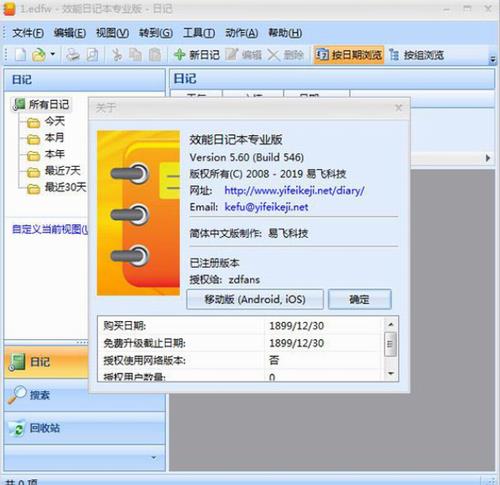This screenshot has width=500, height=485.
Task: Click the app icon in title bar
Action: coord(9,9)
